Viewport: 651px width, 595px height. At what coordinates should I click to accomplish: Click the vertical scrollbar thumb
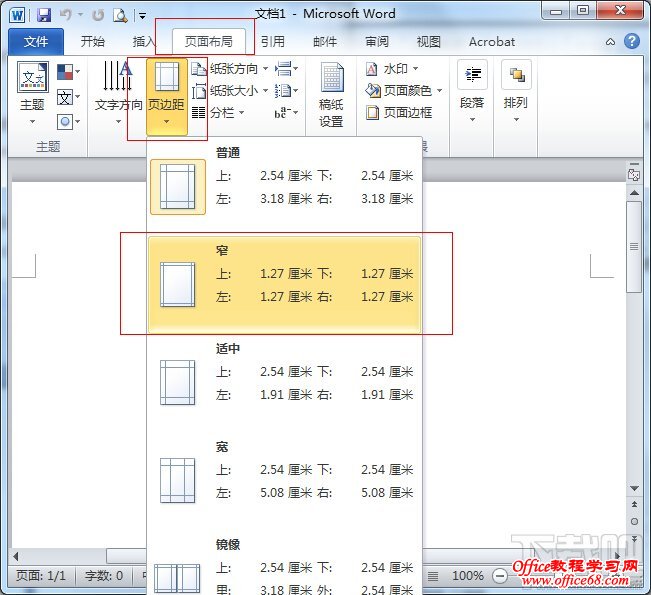634,247
